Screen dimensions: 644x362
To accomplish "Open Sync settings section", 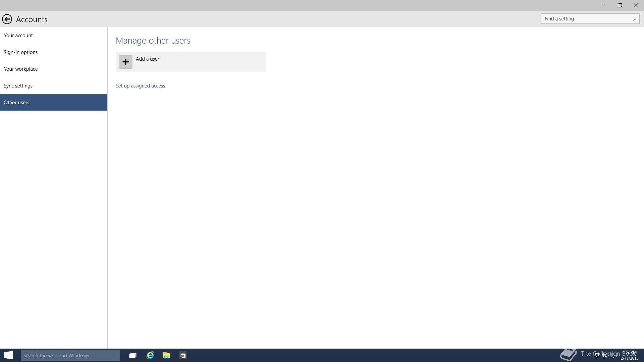I will pyautogui.click(x=54, y=85).
